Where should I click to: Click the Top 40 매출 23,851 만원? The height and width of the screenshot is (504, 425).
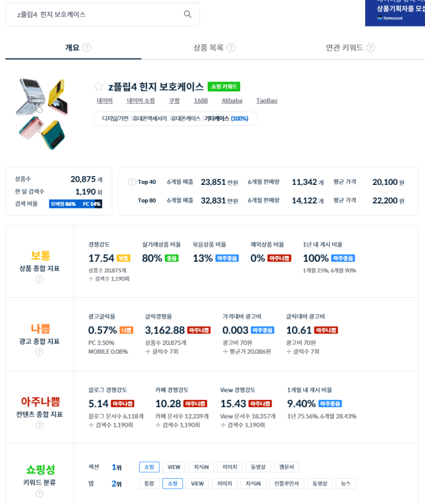click(219, 182)
